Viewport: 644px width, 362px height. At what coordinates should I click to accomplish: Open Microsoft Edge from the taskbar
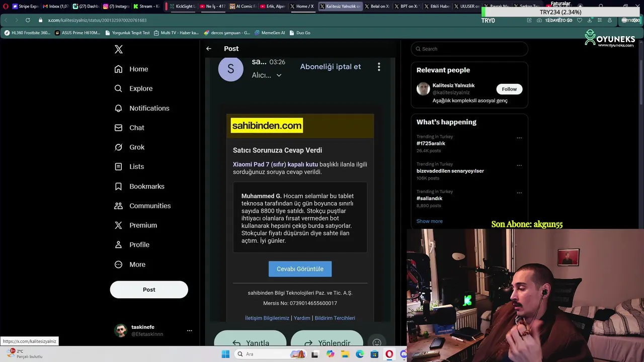click(x=360, y=354)
